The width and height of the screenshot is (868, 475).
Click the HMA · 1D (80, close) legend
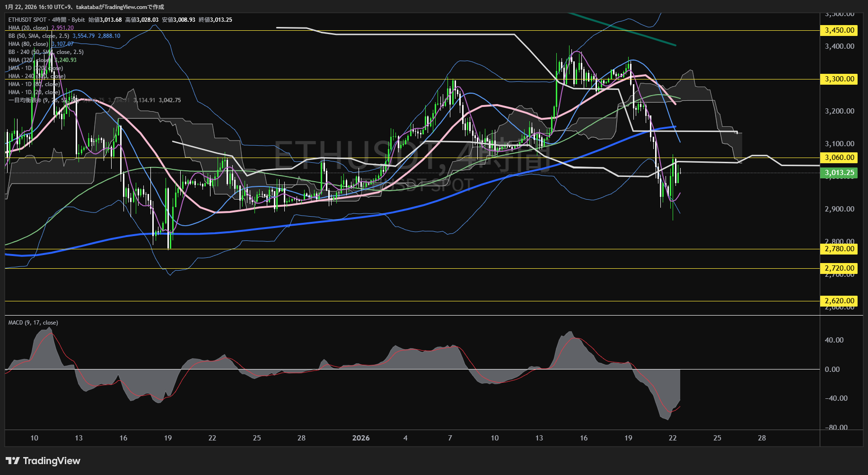point(34,84)
